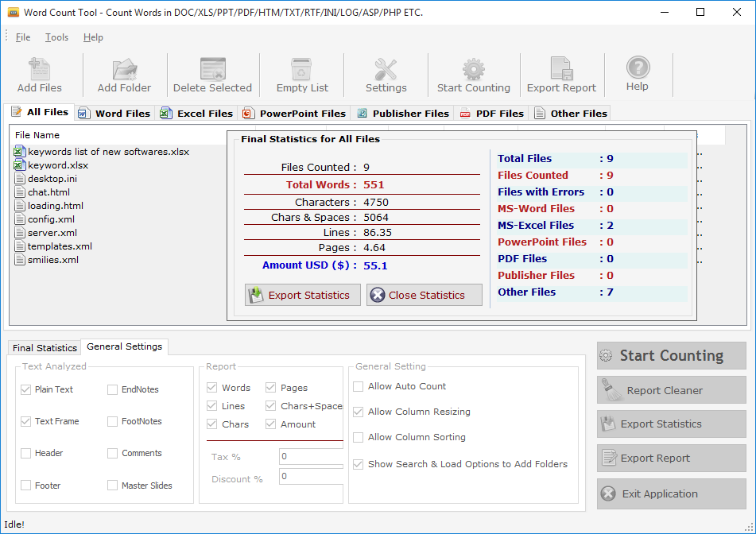Enable Allow Auto Count checkbox
The width and height of the screenshot is (756, 534).
(359, 386)
